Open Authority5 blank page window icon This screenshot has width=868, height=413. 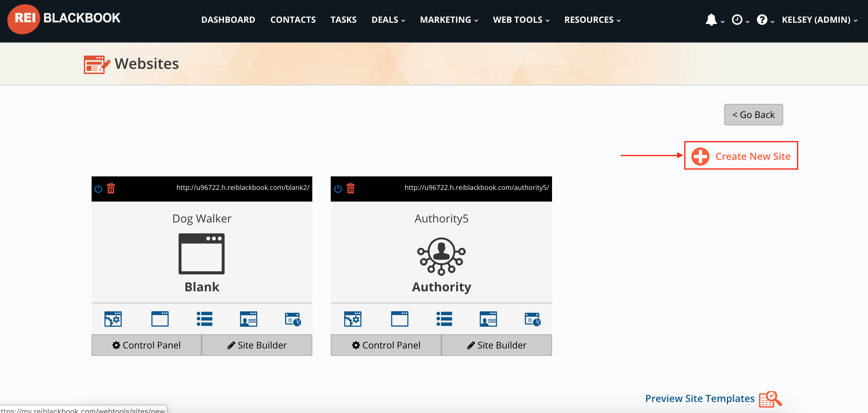[x=400, y=319]
